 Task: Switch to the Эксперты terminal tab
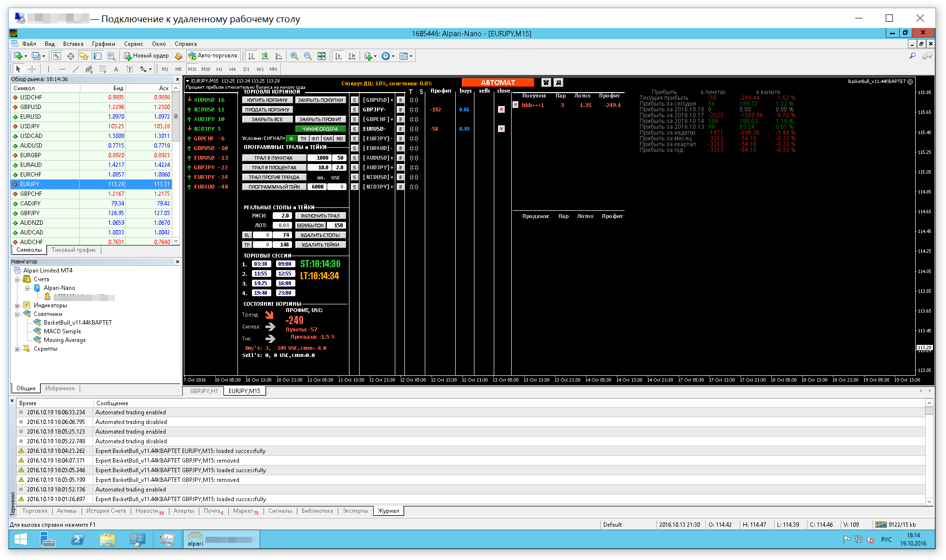pyautogui.click(x=355, y=511)
